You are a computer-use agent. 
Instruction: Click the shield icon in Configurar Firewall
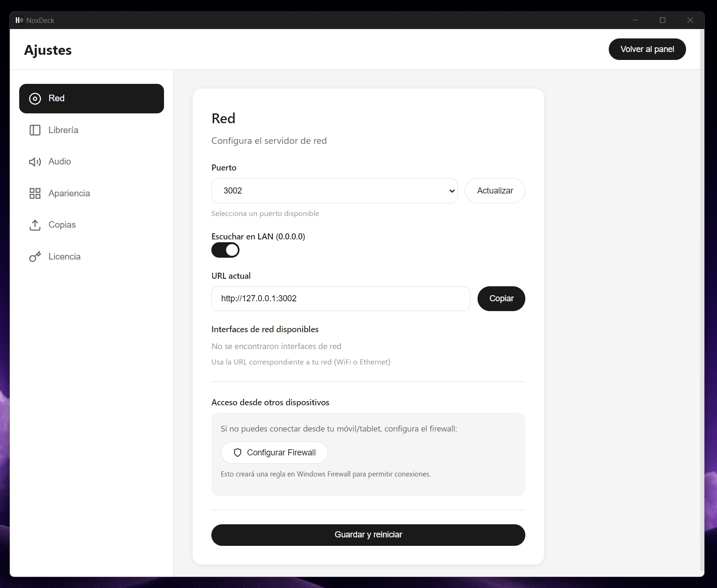coord(238,453)
